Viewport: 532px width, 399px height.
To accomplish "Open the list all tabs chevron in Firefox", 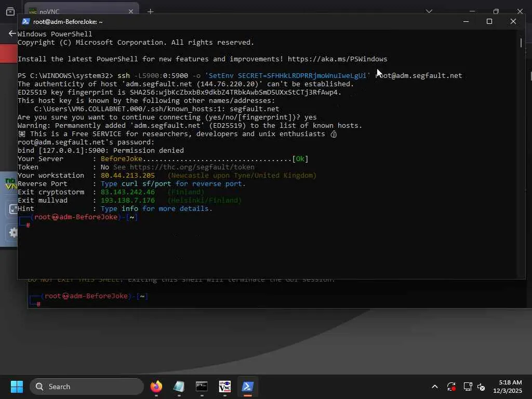I will [x=429, y=11].
